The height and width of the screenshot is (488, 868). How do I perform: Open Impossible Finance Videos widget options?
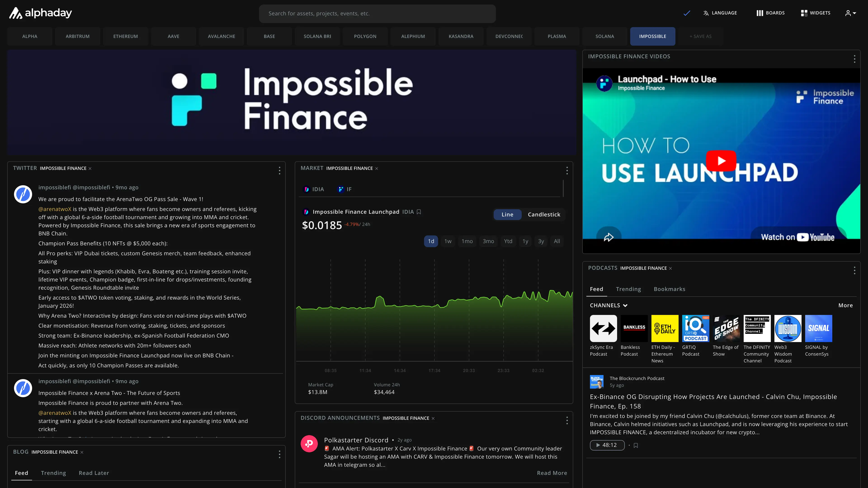tap(854, 59)
